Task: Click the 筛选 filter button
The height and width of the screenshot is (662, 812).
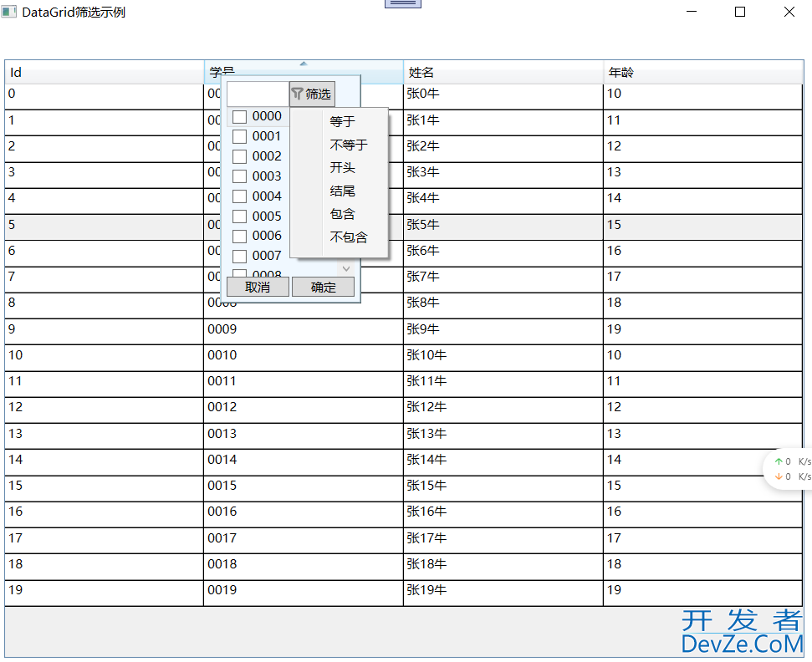Action: point(312,94)
